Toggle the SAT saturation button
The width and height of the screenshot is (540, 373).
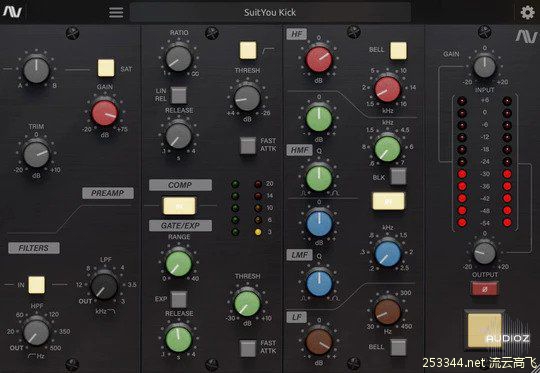[106, 68]
